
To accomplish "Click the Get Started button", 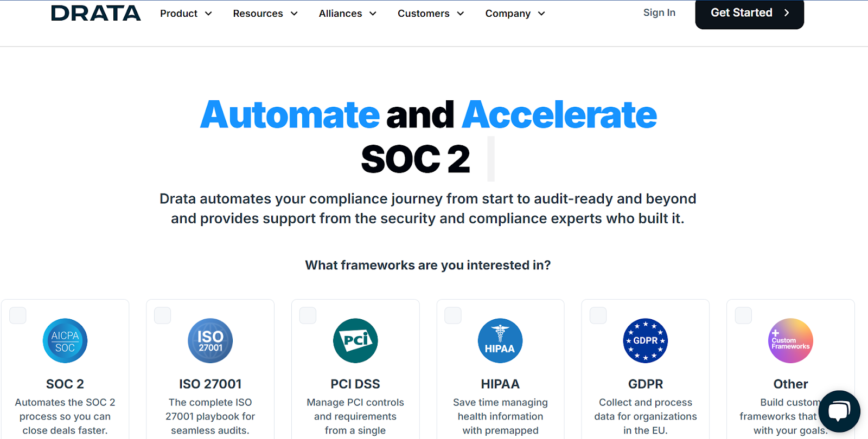I will click(x=750, y=13).
